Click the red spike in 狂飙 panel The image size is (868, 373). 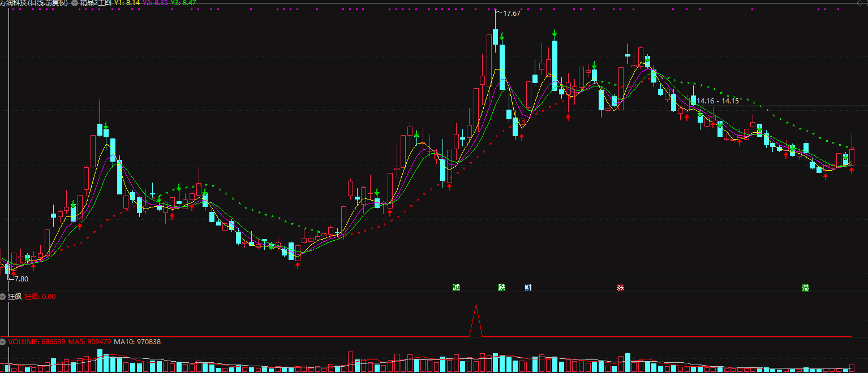pyautogui.click(x=476, y=320)
